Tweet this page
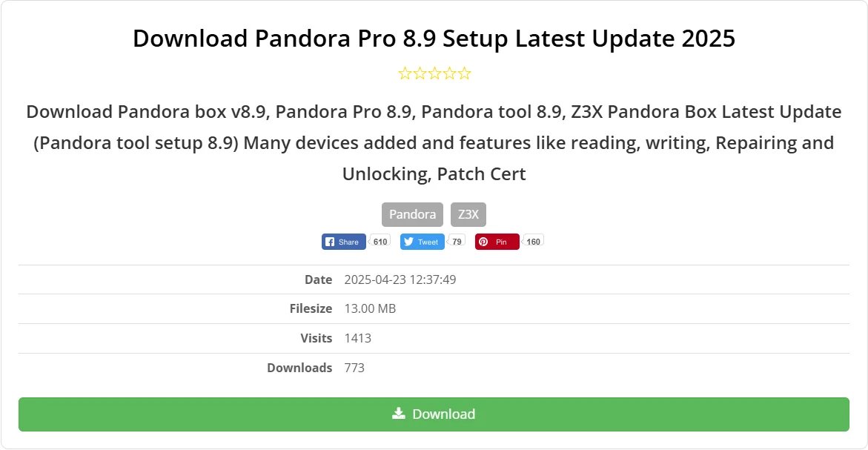Screen dimensions: 868x450 [x=422, y=241]
